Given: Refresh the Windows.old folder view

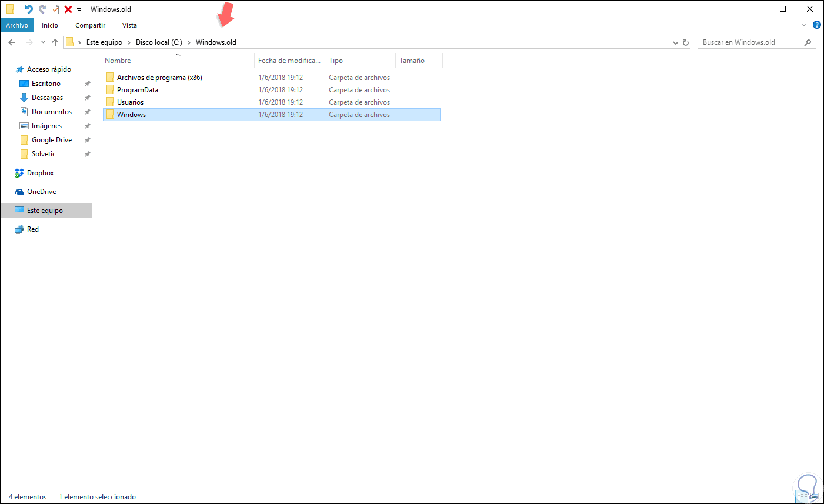Looking at the screenshot, I should (686, 42).
